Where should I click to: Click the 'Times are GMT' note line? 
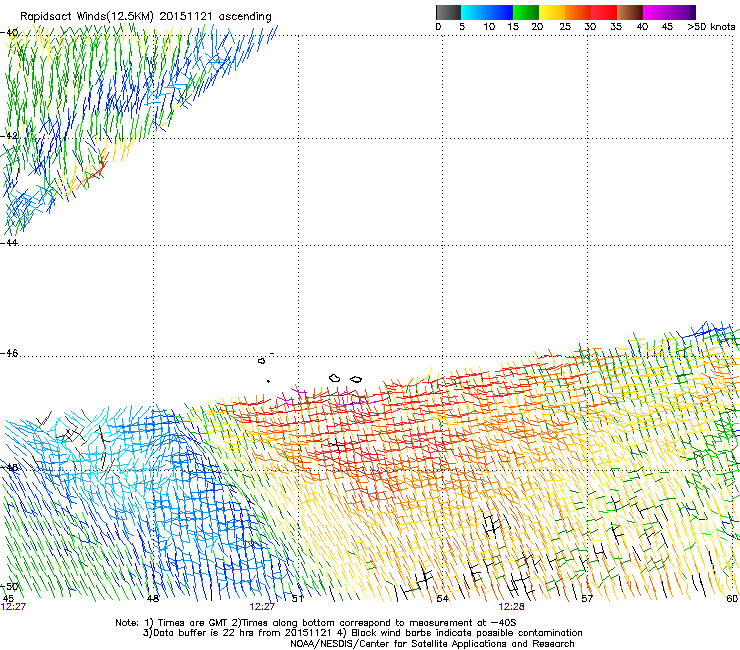click(x=316, y=623)
